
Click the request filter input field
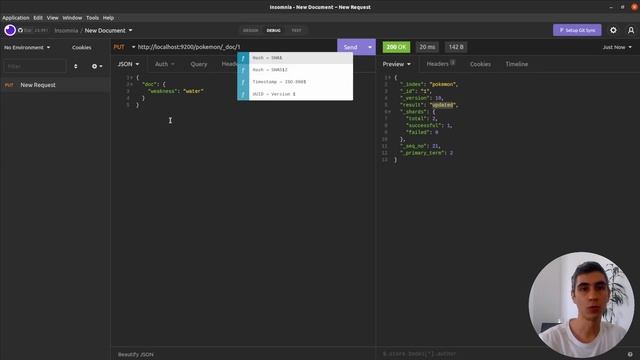click(x=35, y=66)
